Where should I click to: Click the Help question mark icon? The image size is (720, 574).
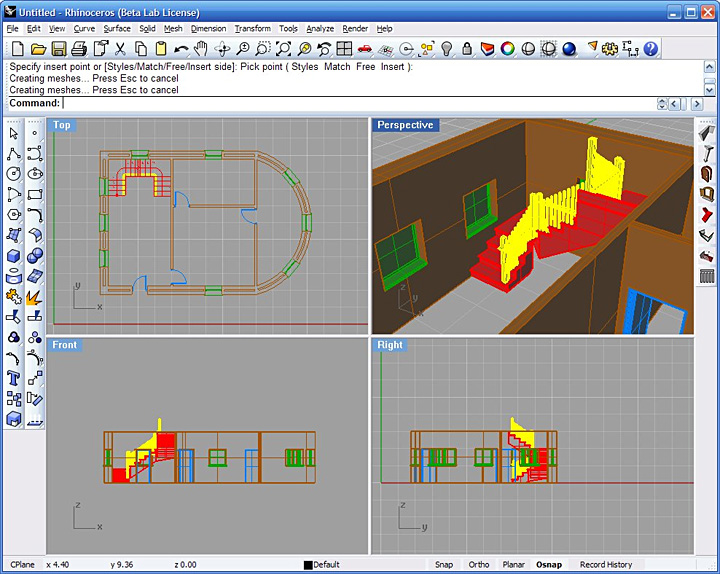tap(651, 49)
